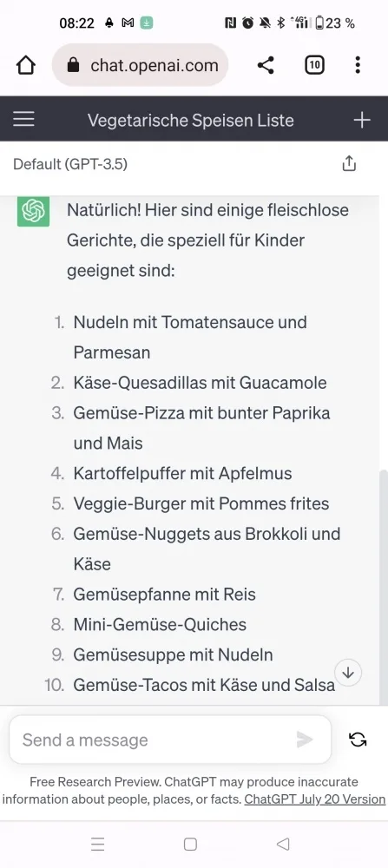The image size is (388, 868).
Task: Start a new chat with plus icon
Action: coord(361,120)
